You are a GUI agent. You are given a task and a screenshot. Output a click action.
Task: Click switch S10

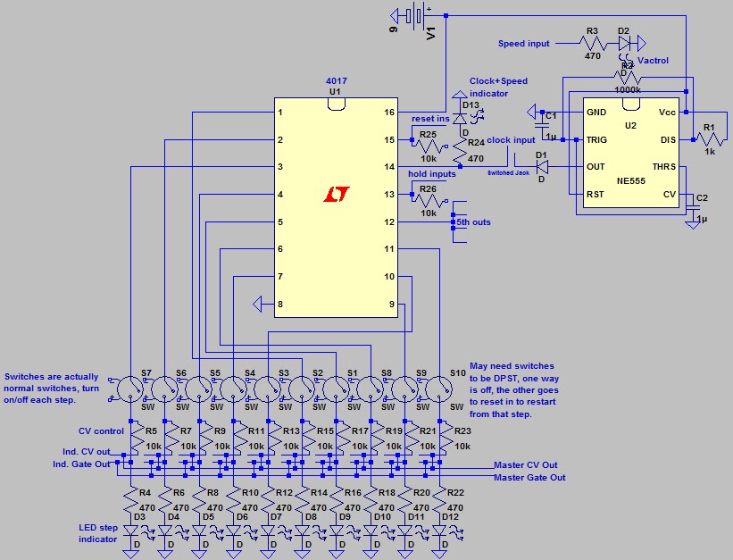[439, 389]
